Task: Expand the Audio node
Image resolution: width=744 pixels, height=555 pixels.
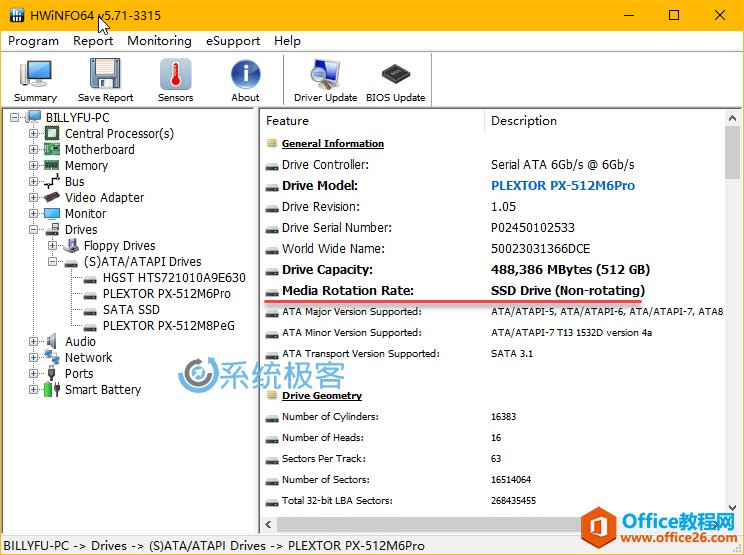Action: point(33,341)
